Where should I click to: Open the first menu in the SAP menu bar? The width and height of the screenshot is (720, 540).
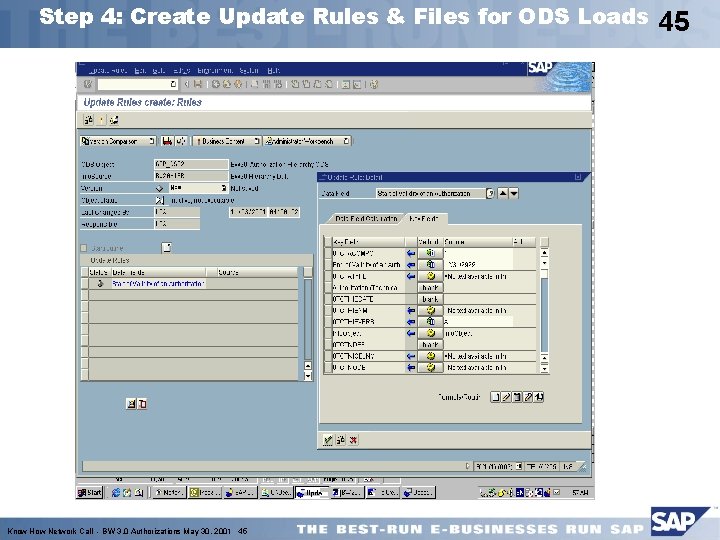107,70
